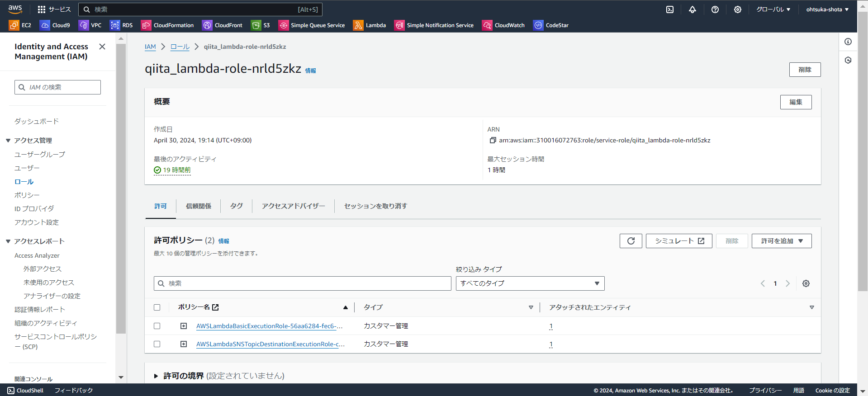
Task: Launch CloudShell from the top bar icon
Action: (670, 9)
